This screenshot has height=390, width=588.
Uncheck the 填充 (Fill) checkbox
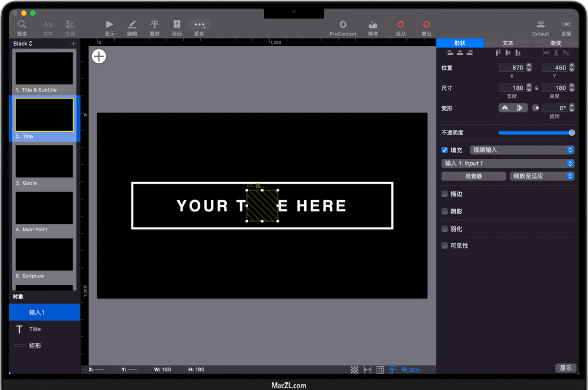tap(444, 150)
